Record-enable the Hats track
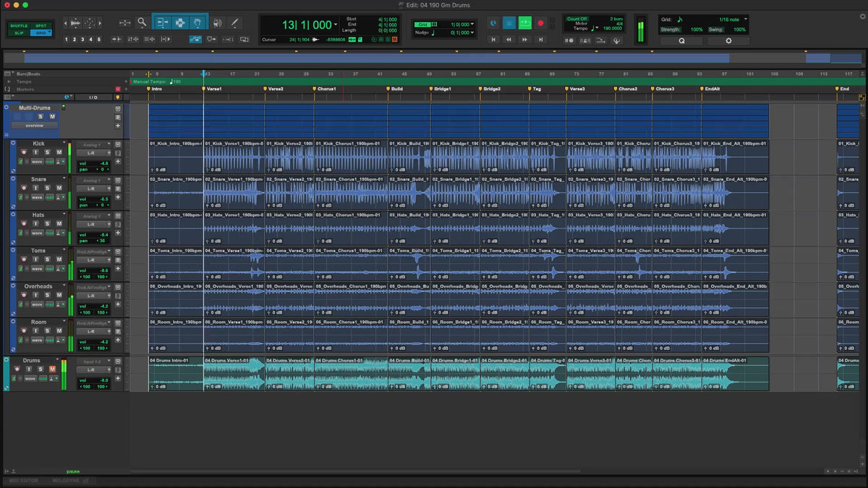This screenshot has width=868, height=488. [x=23, y=223]
